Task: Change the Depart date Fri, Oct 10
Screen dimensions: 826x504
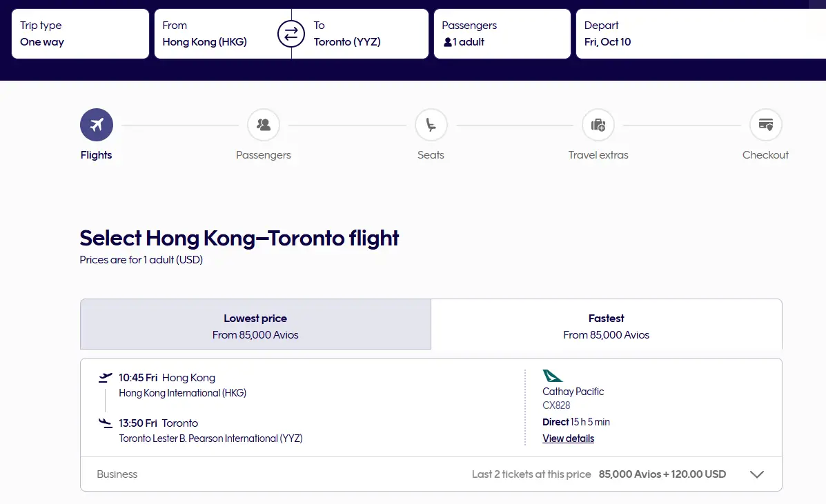Action: (697, 34)
